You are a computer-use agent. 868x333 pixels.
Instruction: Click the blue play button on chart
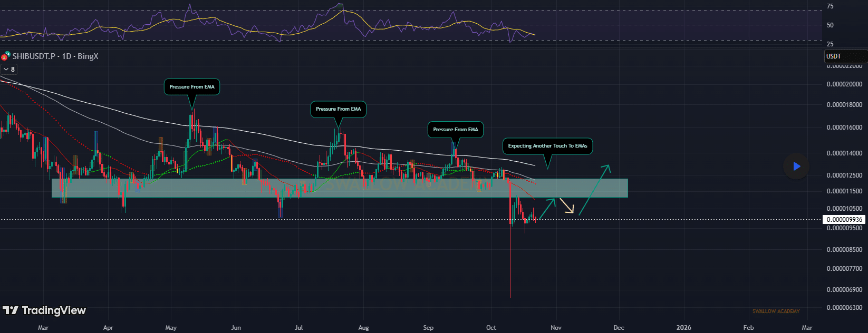pos(796,166)
